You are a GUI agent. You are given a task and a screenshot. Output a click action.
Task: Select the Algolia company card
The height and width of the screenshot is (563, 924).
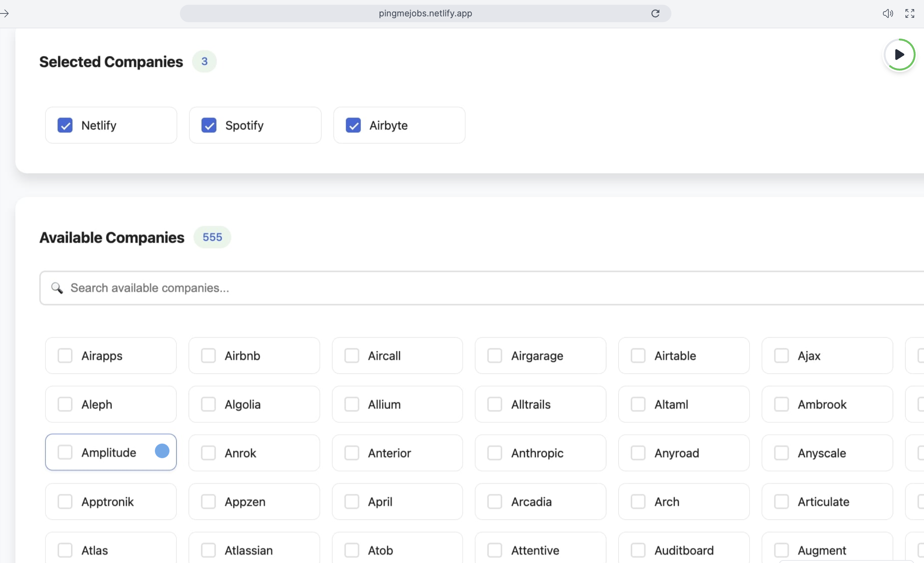pyautogui.click(x=254, y=404)
